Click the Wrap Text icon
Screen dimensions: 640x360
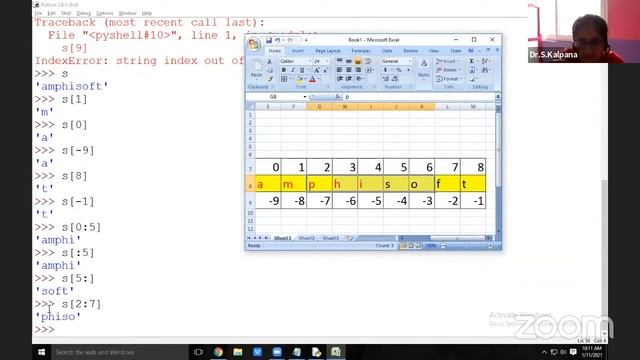pos(368,61)
